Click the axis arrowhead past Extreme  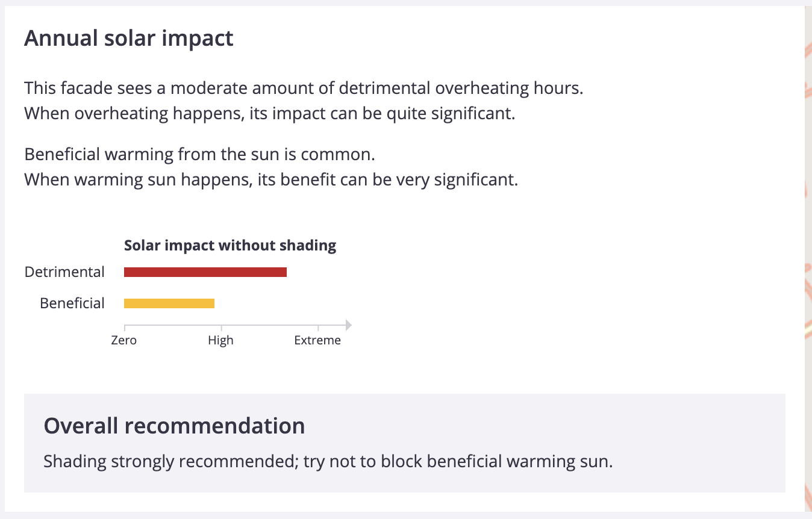click(x=349, y=326)
